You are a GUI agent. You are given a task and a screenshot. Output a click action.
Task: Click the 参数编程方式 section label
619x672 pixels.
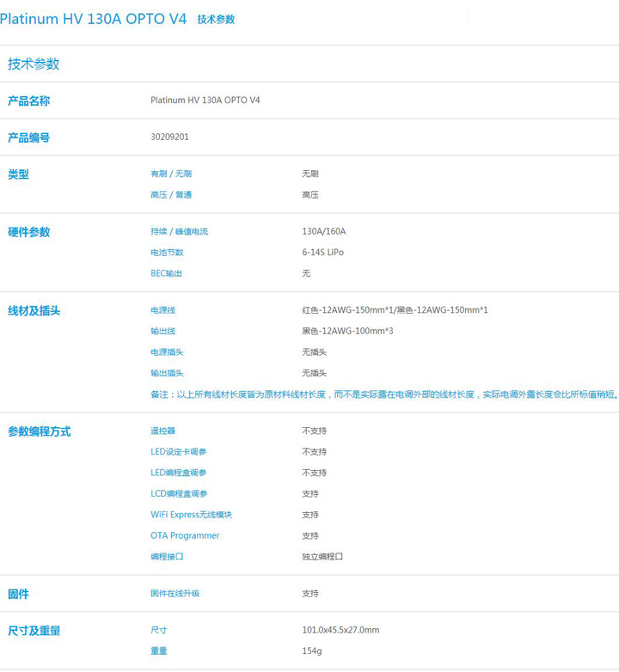(39, 431)
